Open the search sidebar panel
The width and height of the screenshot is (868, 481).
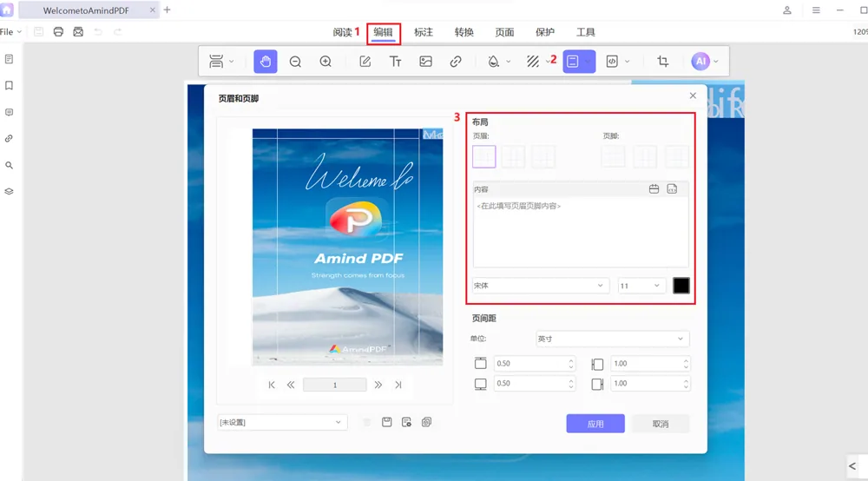click(9, 166)
